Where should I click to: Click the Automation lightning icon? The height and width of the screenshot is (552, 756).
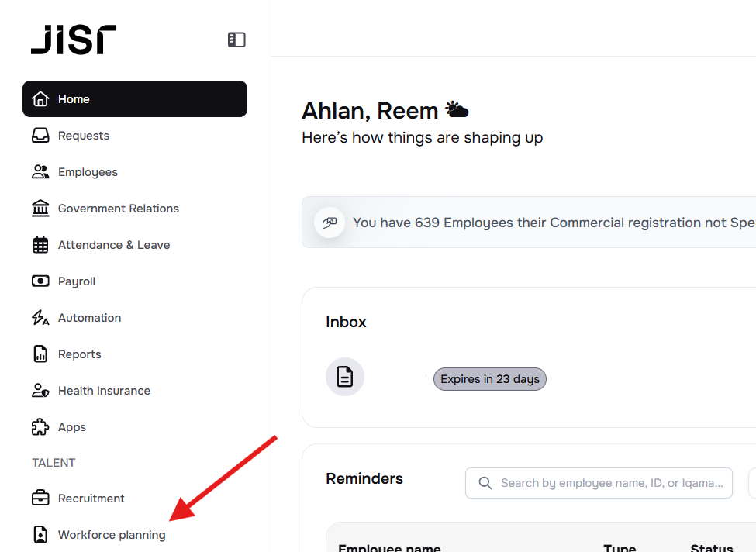click(40, 318)
